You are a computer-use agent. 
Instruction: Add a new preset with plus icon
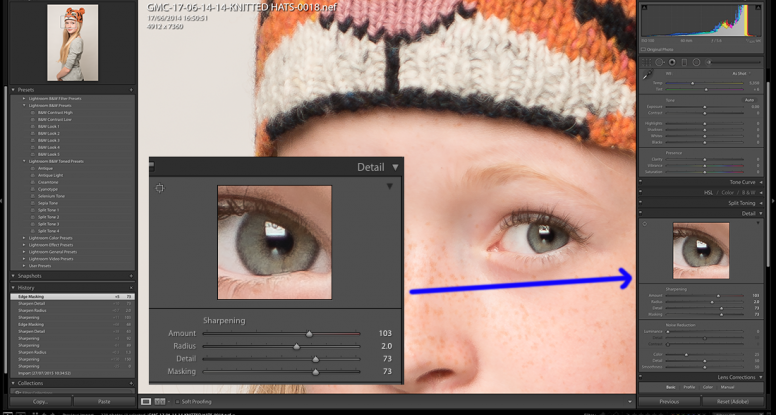coord(131,90)
